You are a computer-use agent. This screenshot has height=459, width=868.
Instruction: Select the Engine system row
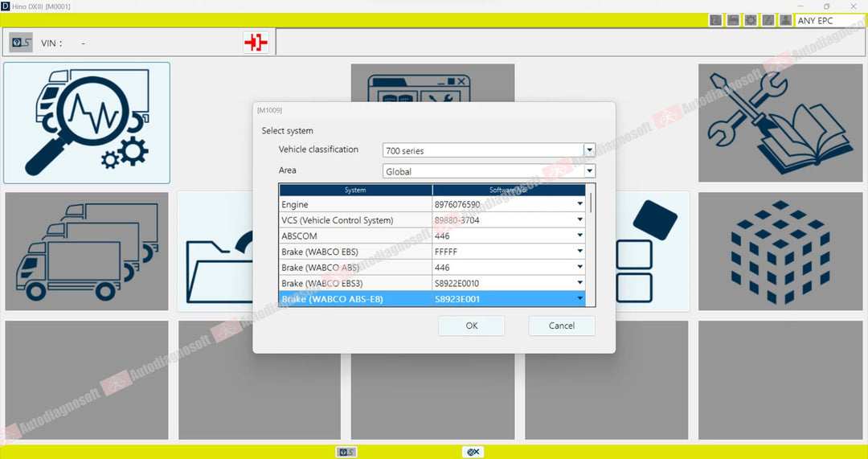[x=432, y=204]
